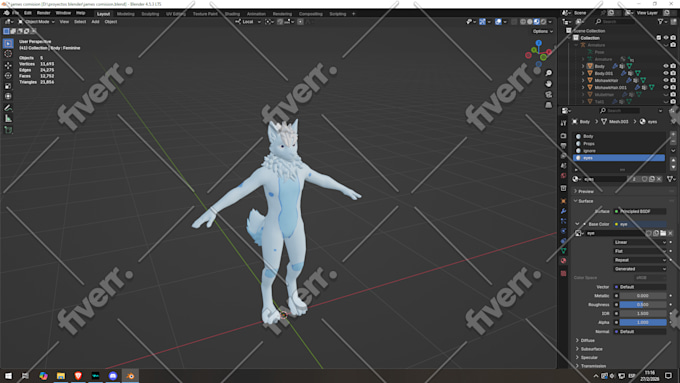Open the Window menu
Image resolution: width=680 pixels, height=383 pixels.
click(x=63, y=13)
